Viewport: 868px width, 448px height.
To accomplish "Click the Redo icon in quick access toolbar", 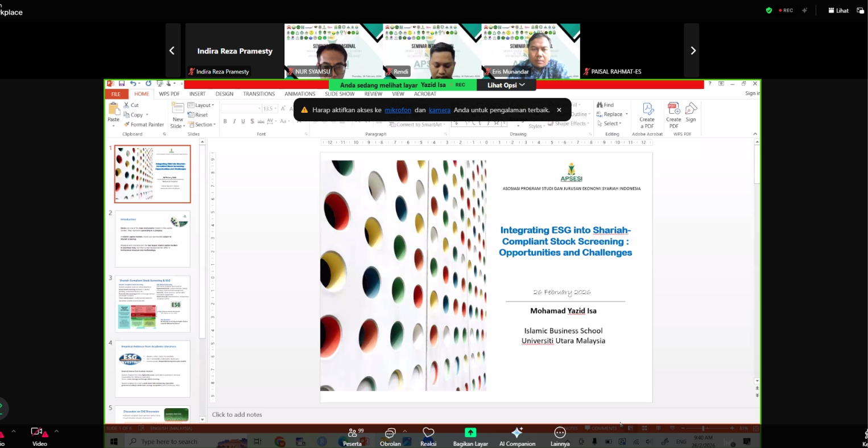I will (x=148, y=84).
